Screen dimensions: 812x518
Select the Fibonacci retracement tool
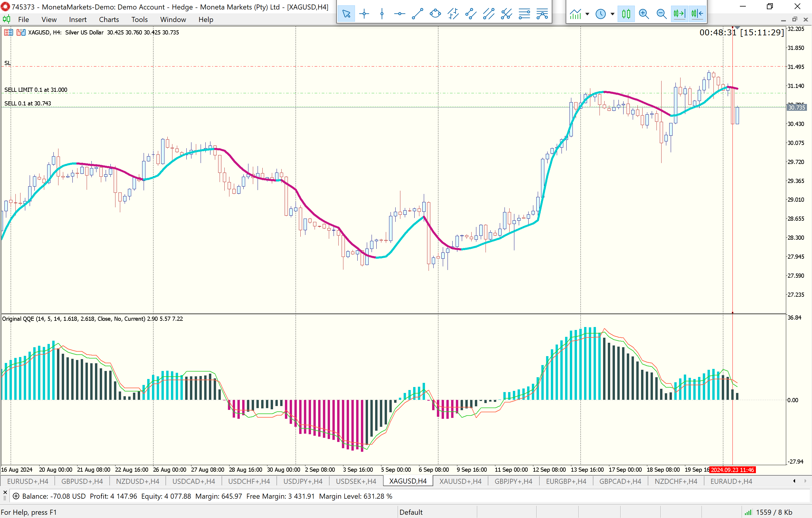(x=524, y=14)
